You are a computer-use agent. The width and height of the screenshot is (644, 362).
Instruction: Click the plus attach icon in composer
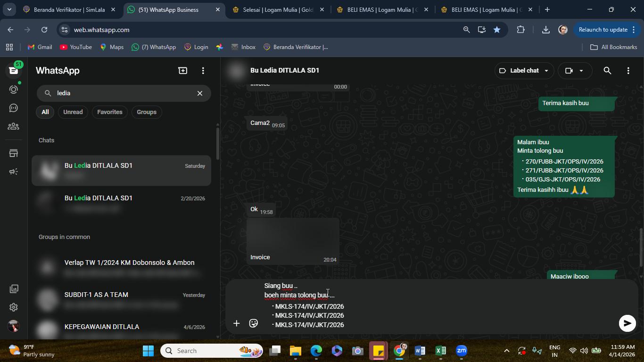coord(237,323)
